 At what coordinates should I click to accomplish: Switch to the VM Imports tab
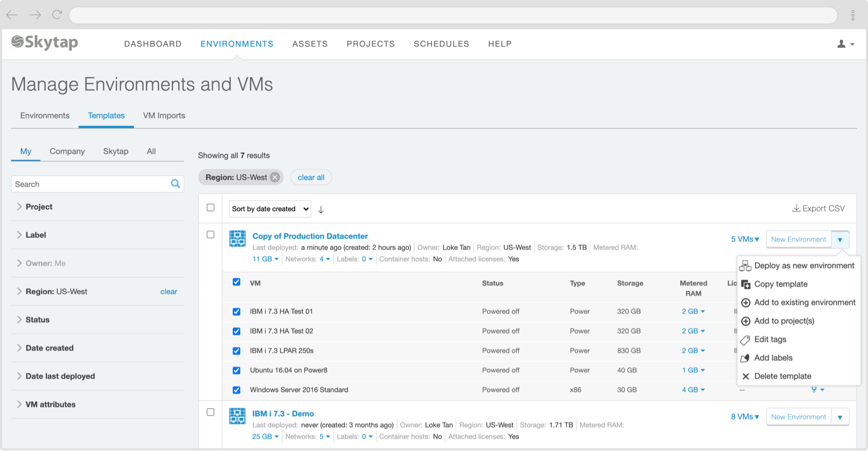(164, 115)
